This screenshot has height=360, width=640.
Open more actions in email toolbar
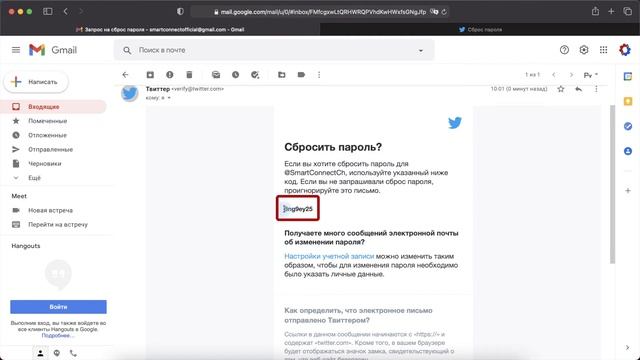319,75
